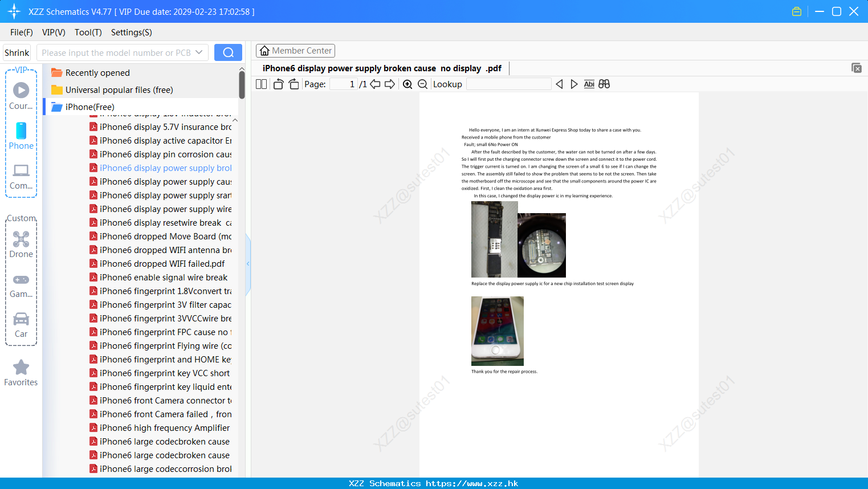Open iPhone6 display 5.7V insurance file
This screenshot has height=489, width=868.
point(161,127)
